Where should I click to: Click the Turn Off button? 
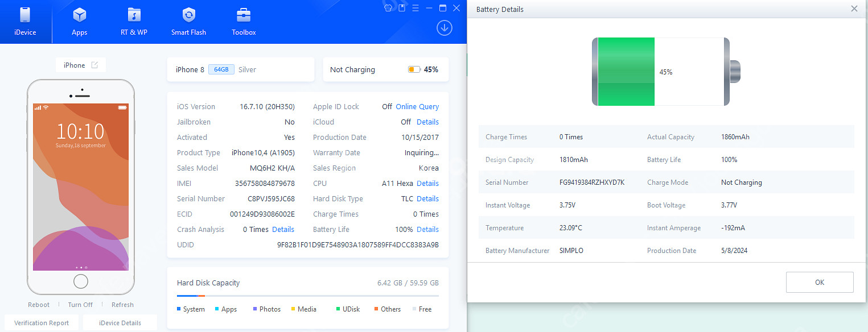coord(80,305)
